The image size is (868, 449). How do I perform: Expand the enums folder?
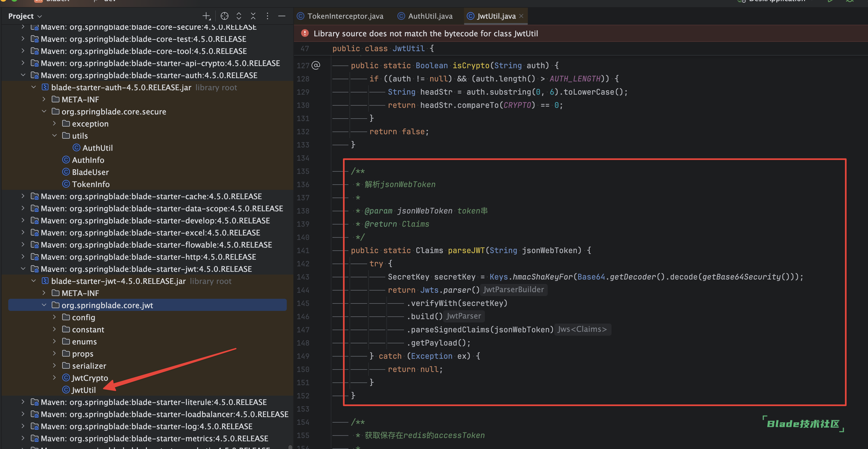(54, 341)
